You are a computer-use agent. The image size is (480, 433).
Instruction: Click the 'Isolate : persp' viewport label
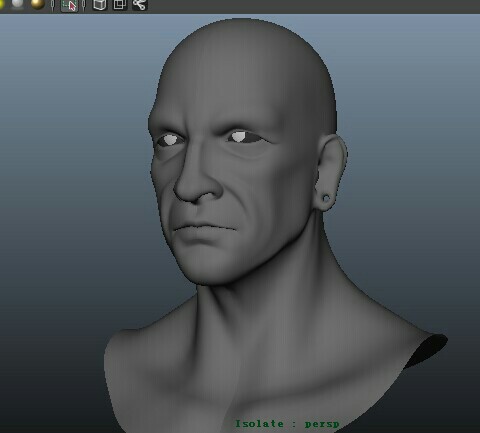(287, 424)
